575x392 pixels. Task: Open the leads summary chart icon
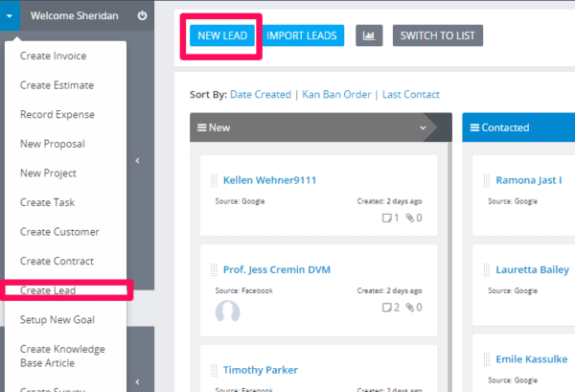coord(369,36)
